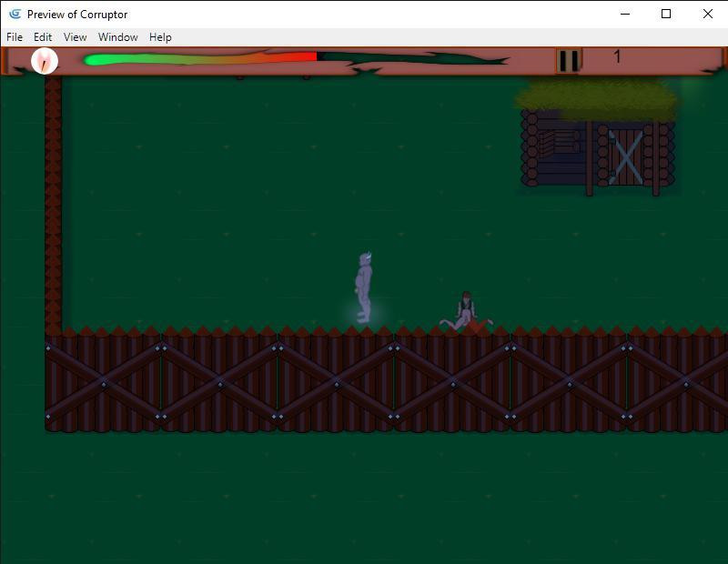728x564 pixels.
Task: Open the File menu
Action: pyautogui.click(x=15, y=37)
